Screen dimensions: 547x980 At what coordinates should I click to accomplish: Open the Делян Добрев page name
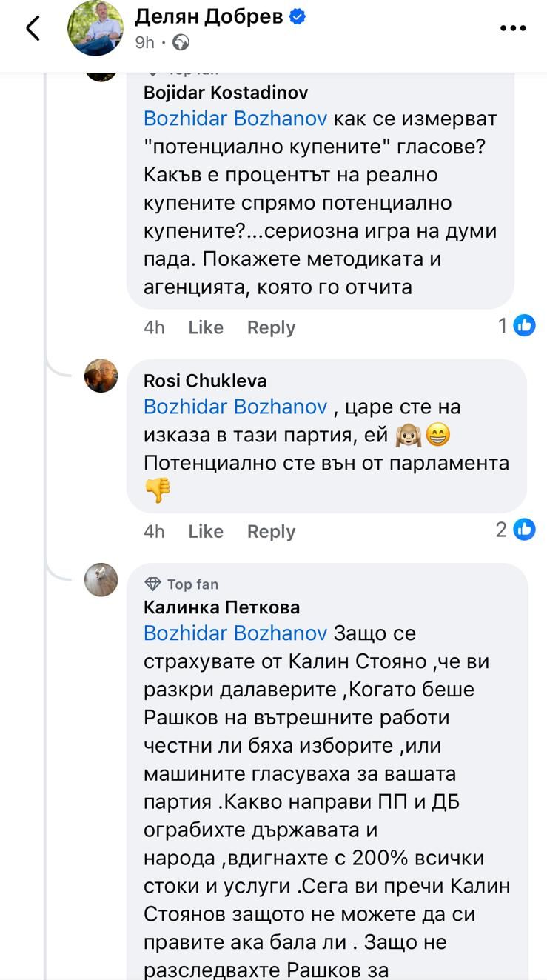[x=209, y=17]
